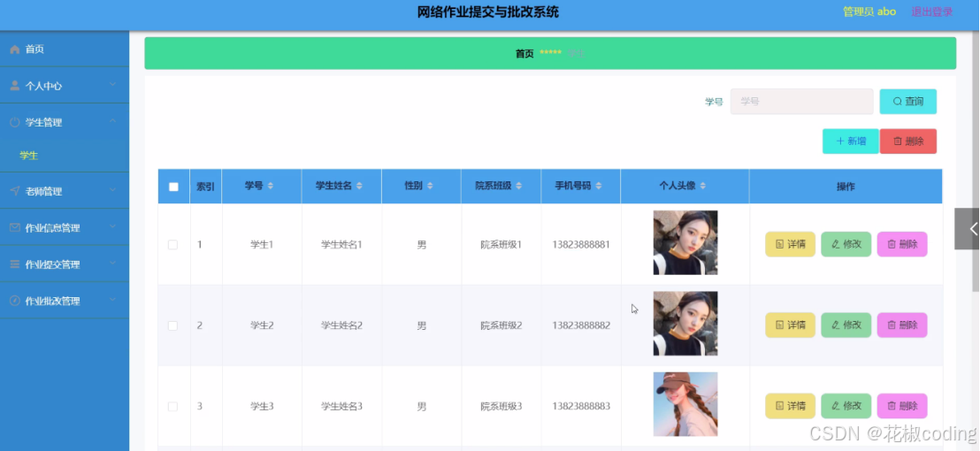Click 删除 button for 学生1 row
The width and height of the screenshot is (980, 451).
902,244
